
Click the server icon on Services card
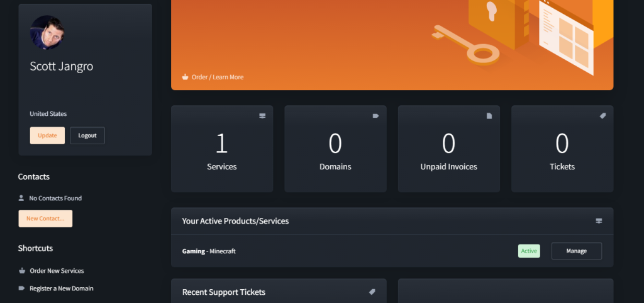pos(262,116)
